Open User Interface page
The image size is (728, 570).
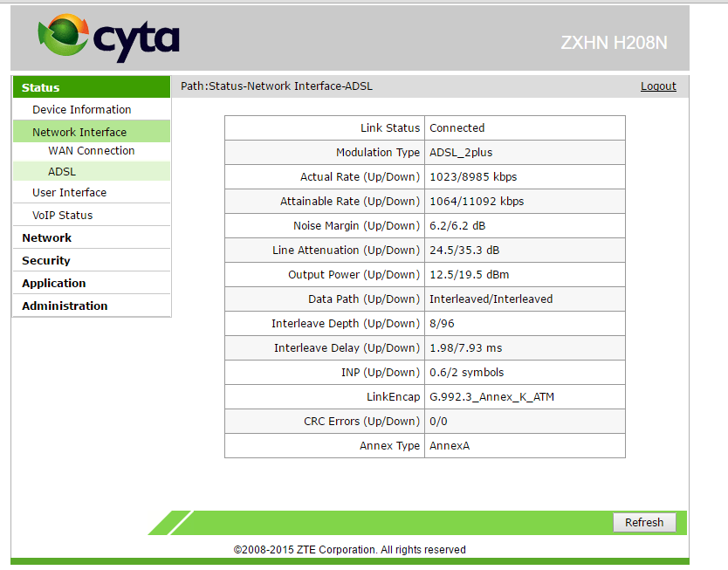(69, 192)
